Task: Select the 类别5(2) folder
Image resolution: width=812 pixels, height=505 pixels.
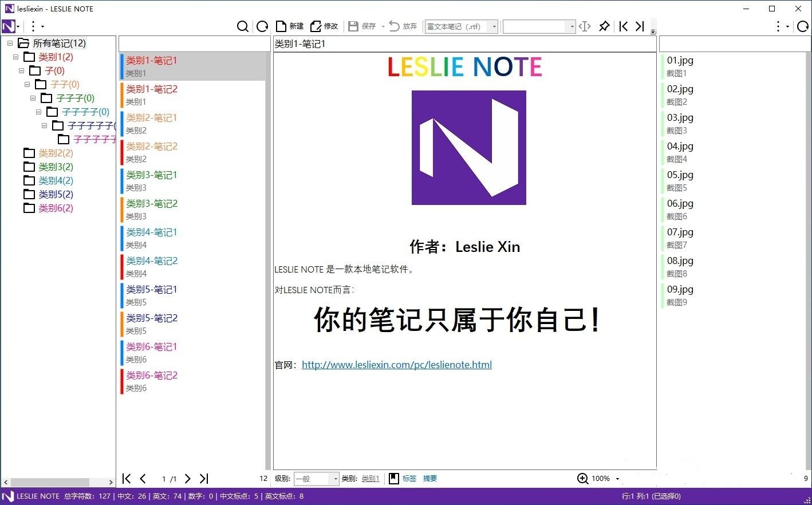Action: point(49,194)
